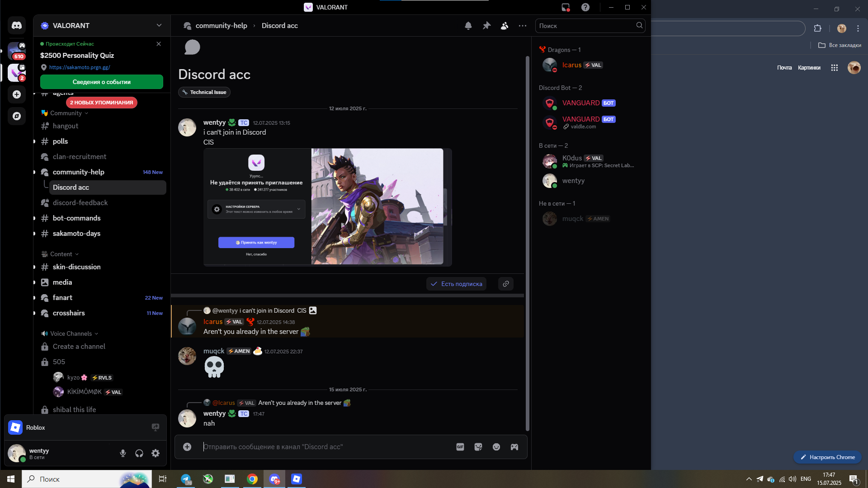Open Google apps grid in Chrome window
The image size is (868, 488).
click(x=835, y=68)
